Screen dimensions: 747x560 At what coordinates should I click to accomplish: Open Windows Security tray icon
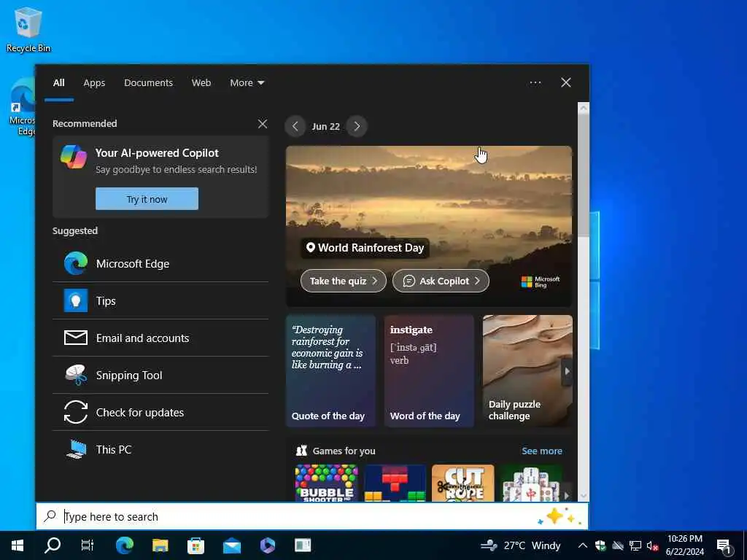coord(600,545)
